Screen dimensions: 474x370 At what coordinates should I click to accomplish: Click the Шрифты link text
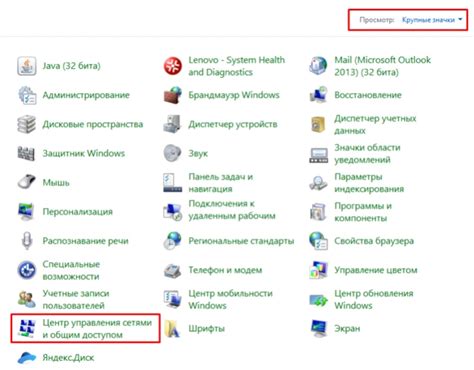pos(207,329)
